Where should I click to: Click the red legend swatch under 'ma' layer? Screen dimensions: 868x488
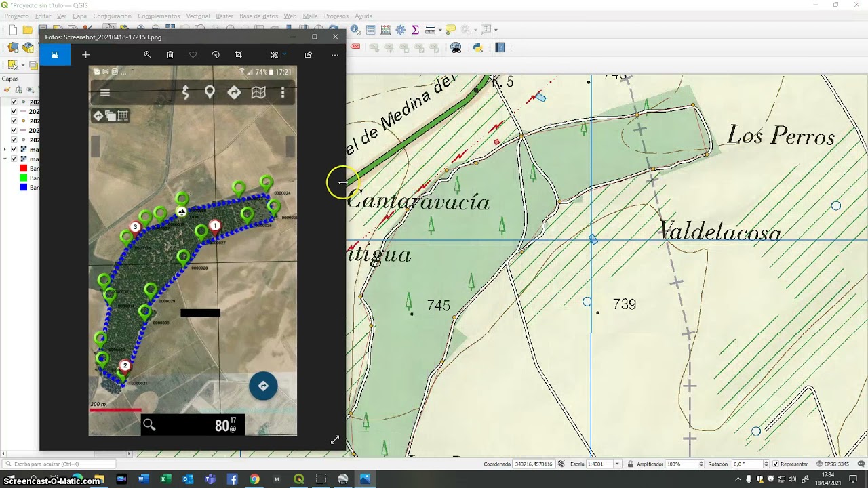click(x=24, y=169)
